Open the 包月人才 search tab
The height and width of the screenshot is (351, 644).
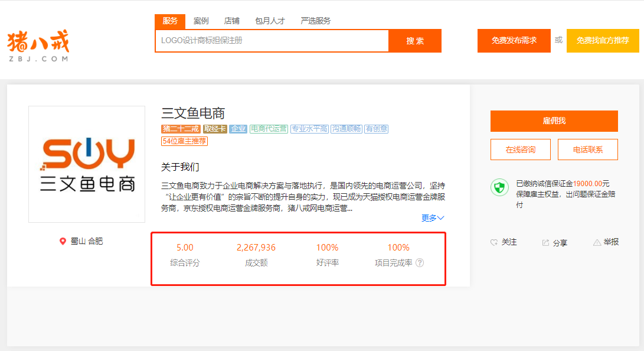coord(270,21)
